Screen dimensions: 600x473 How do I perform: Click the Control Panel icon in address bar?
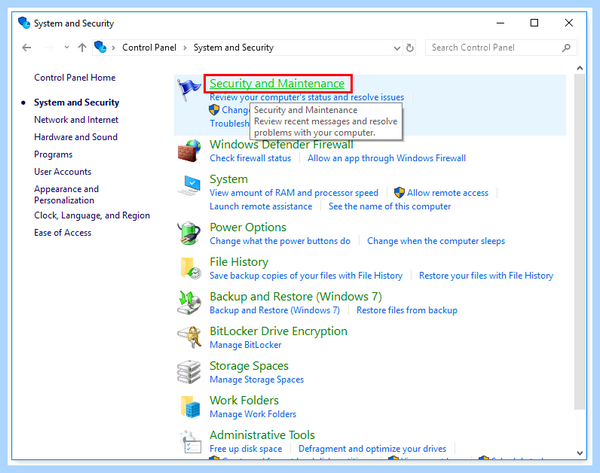[x=100, y=47]
